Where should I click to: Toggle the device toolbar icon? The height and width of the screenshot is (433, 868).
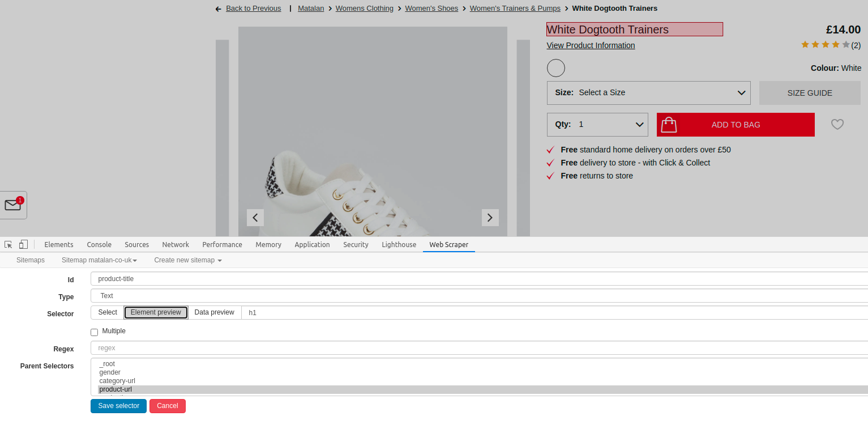(x=23, y=244)
